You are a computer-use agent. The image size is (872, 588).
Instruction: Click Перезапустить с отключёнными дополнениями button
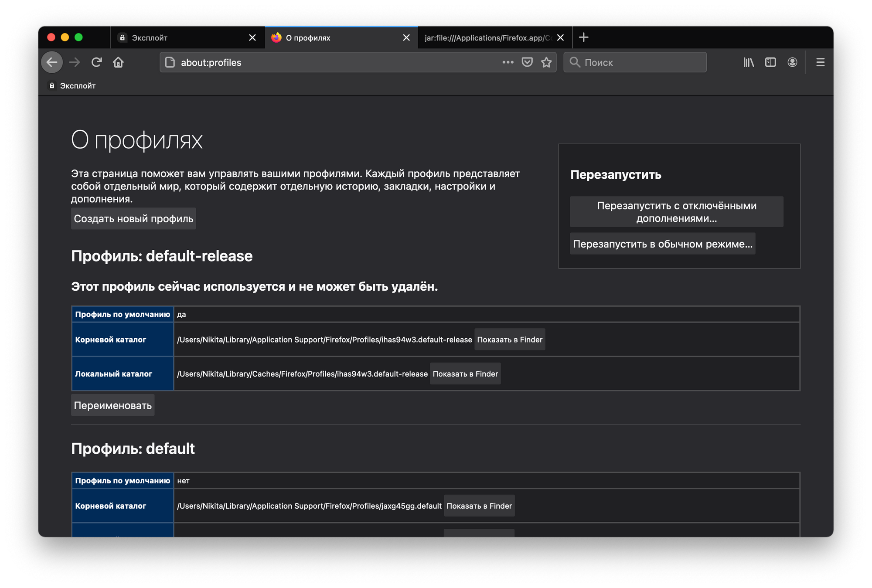point(676,212)
